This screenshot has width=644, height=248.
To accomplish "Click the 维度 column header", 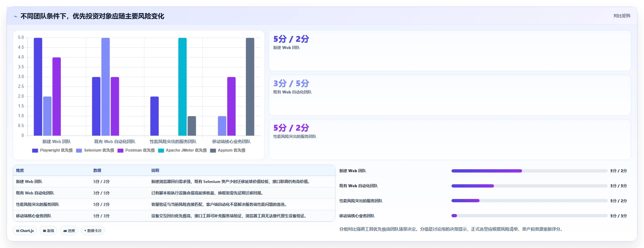I will click(20, 171).
